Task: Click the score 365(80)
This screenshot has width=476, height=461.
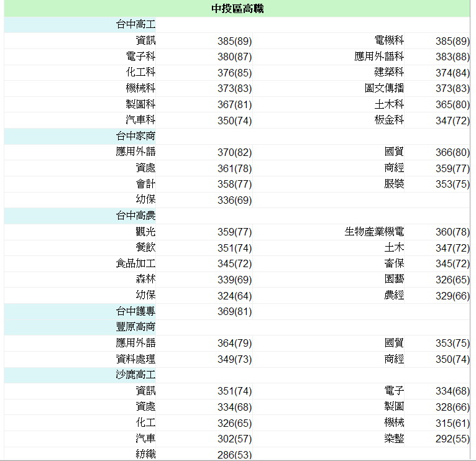Action: coord(452,105)
